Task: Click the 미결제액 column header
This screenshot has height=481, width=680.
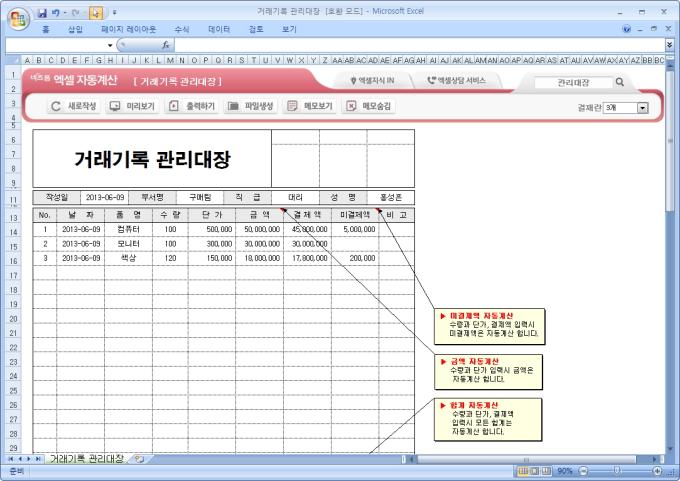Action: point(355,215)
